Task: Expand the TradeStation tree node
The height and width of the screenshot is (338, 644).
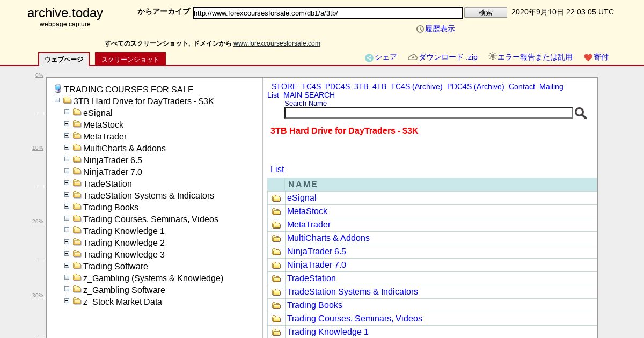Action: click(67, 183)
